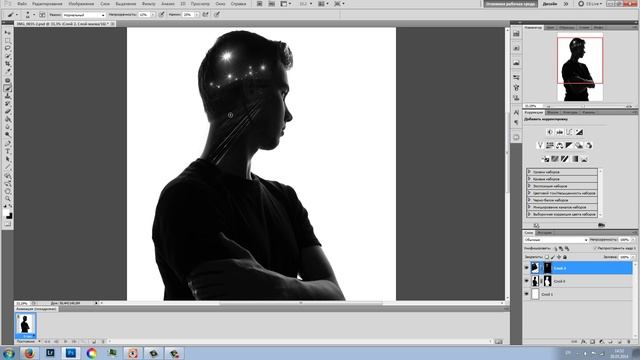640x360 pixels.
Task: Open the Окно menu
Action: tap(220, 4)
